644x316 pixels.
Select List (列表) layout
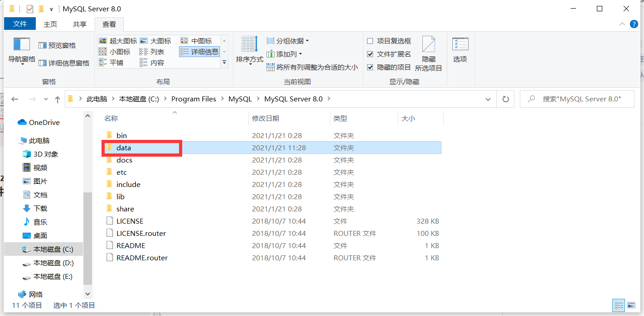(x=152, y=52)
